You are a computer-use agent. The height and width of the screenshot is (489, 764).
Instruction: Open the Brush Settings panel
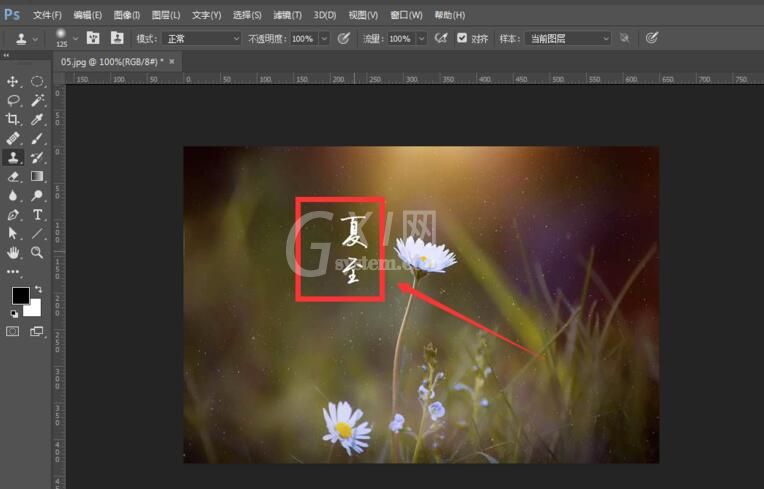[93, 38]
